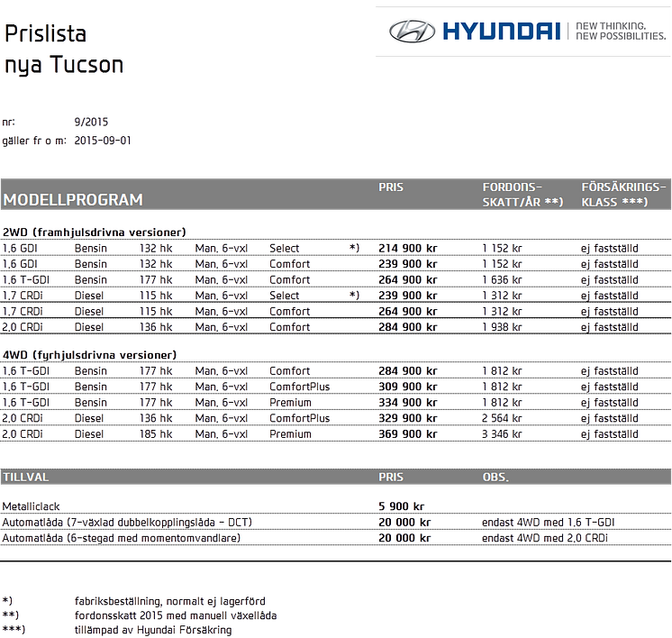672x638 pixels.
Task: Select 239 900 kr for 1.6 GDI Comfort
Action: [407, 264]
